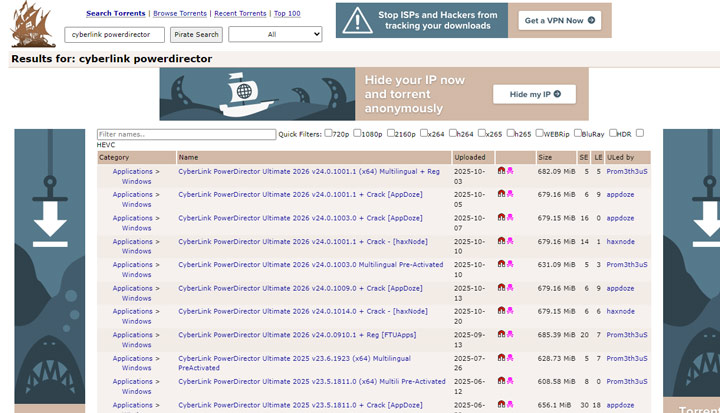Check the BluRay filter box
Image resolution: width=720 pixels, height=413 pixels.
[x=577, y=133]
